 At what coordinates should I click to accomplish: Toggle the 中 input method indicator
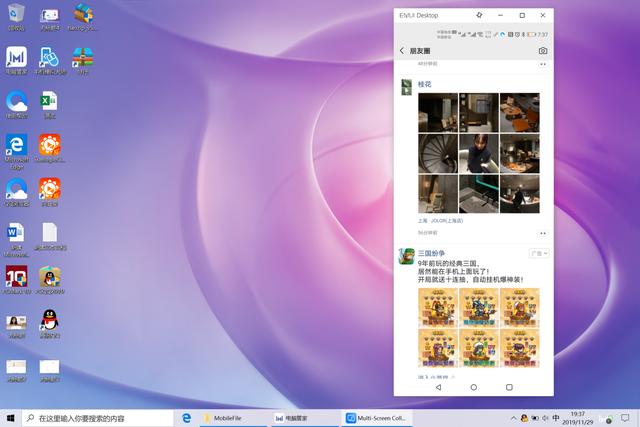(x=556, y=418)
